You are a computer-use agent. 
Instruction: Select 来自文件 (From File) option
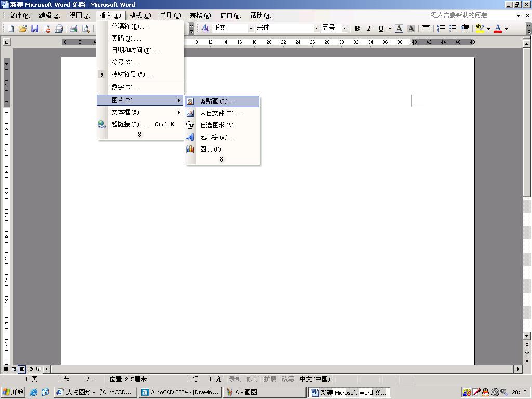(x=222, y=113)
